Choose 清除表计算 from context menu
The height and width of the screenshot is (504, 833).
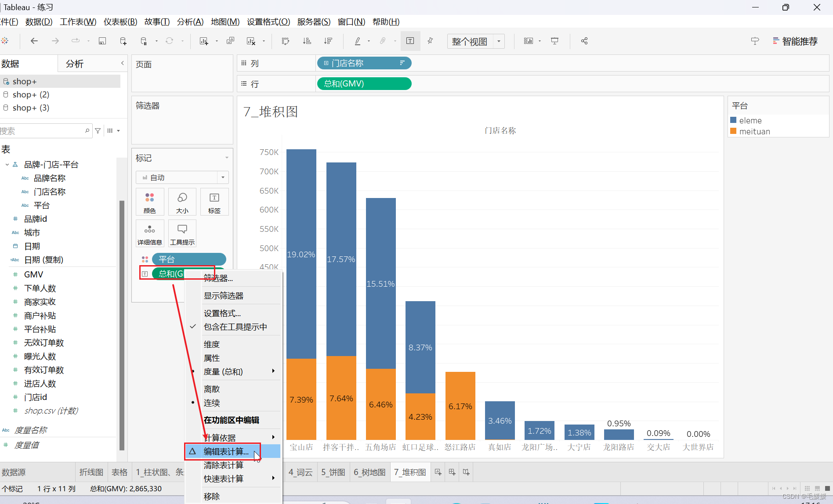(233, 465)
